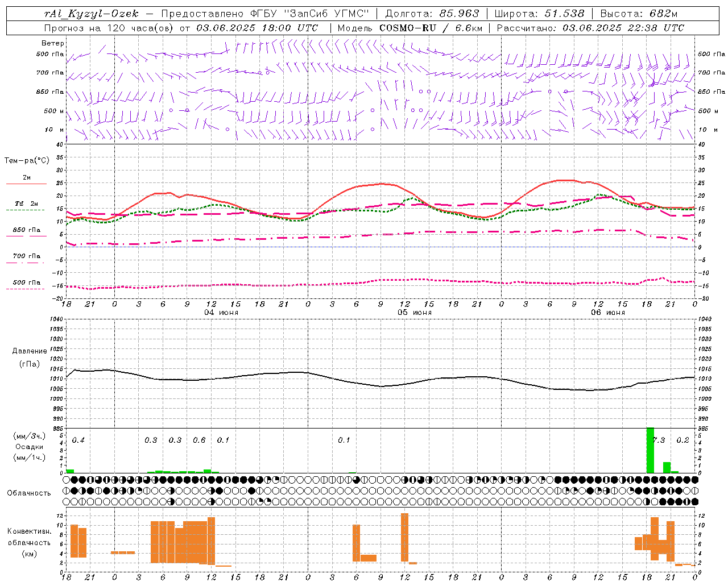Click the 500 гПа temperature legend entry

tap(27, 282)
